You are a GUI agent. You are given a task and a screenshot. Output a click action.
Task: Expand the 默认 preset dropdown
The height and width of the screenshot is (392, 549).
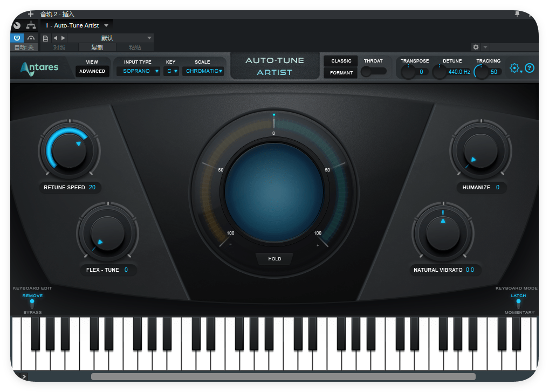111,38
